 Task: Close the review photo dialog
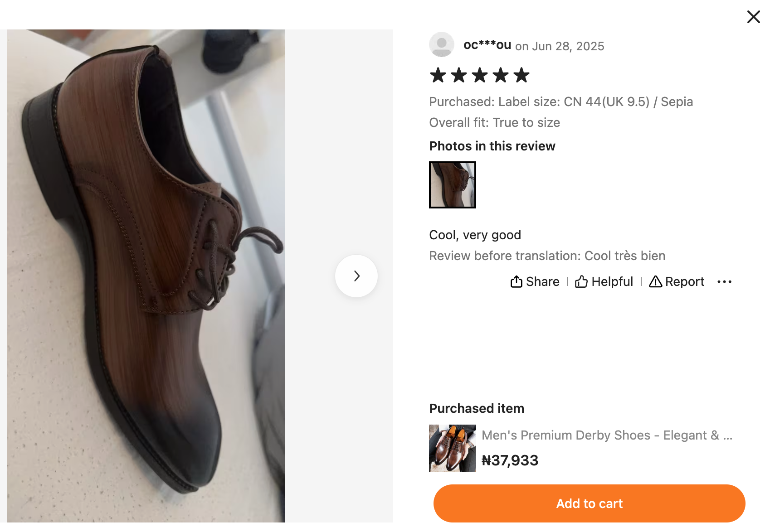click(x=753, y=17)
